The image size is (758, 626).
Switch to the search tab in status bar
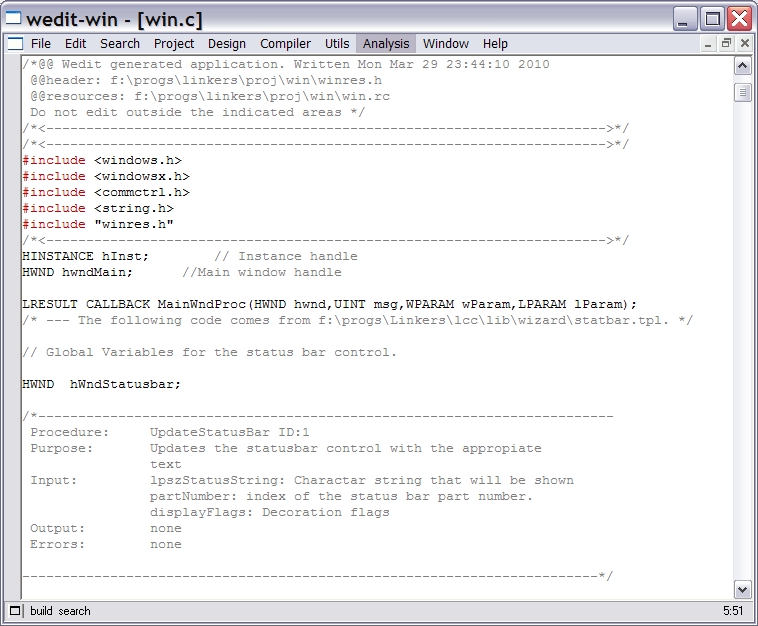(x=74, y=611)
